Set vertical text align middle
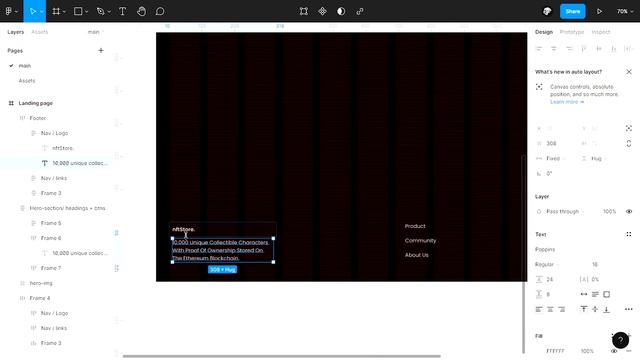The height and width of the screenshot is (360, 640). [595, 309]
